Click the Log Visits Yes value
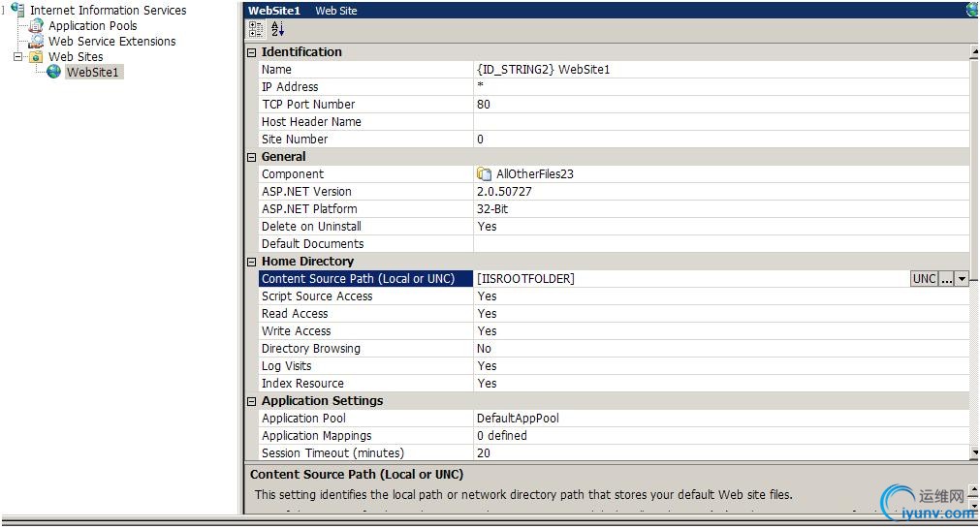Screen dimensions: 980x529 point(487,366)
